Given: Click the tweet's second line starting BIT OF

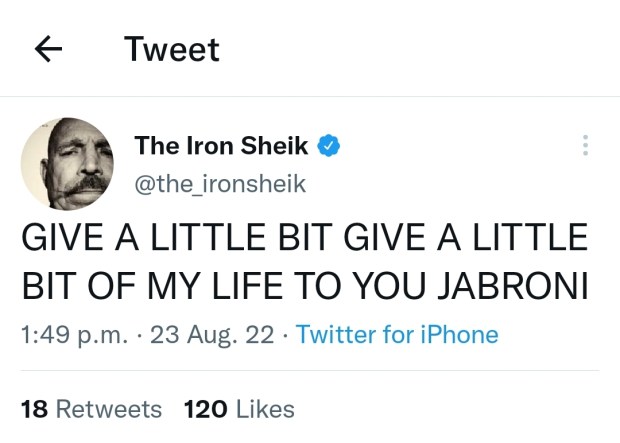Looking at the screenshot, I should [304, 286].
